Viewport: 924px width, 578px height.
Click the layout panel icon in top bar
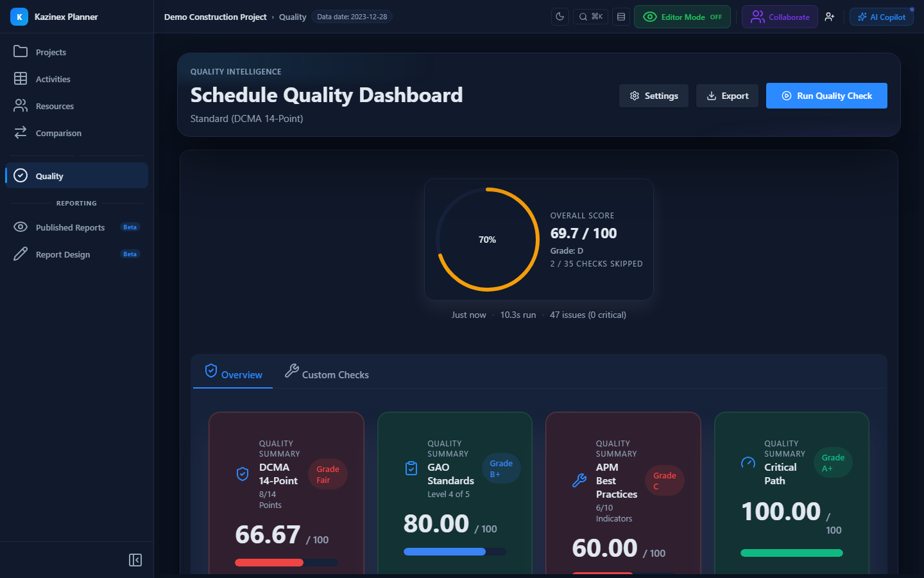621,17
